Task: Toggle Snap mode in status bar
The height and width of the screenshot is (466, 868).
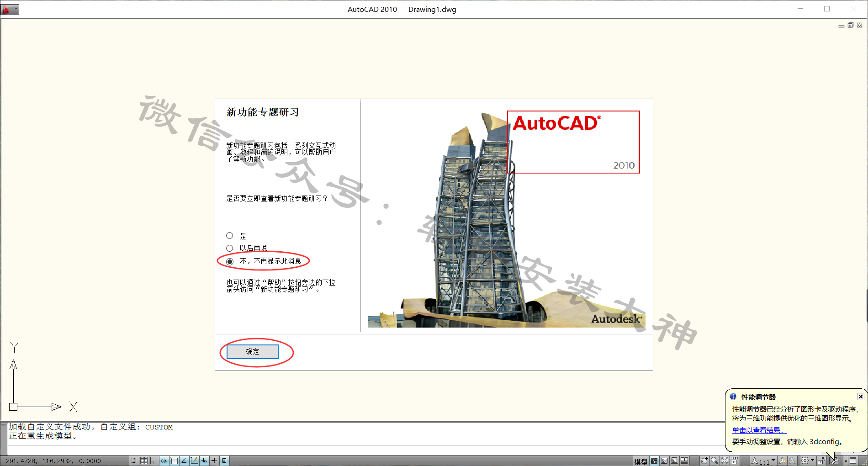Action: (x=134, y=461)
